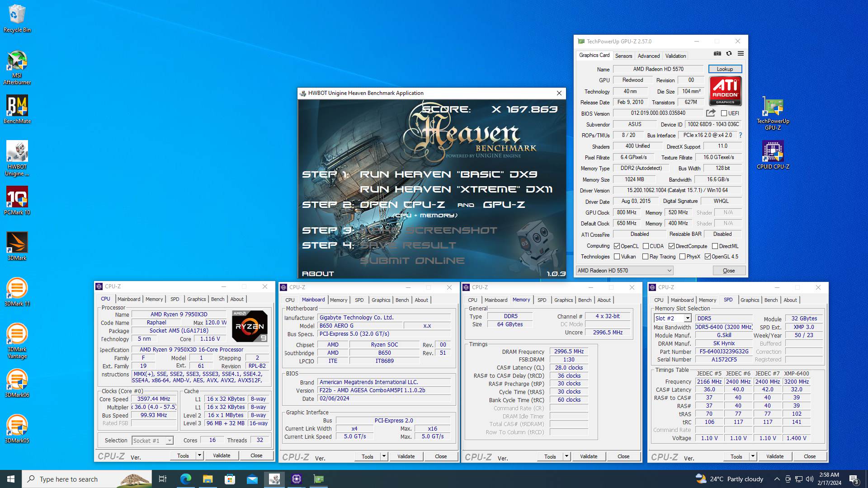Open Task View on taskbar
This screenshot has width=868, height=488.
pyautogui.click(x=163, y=479)
